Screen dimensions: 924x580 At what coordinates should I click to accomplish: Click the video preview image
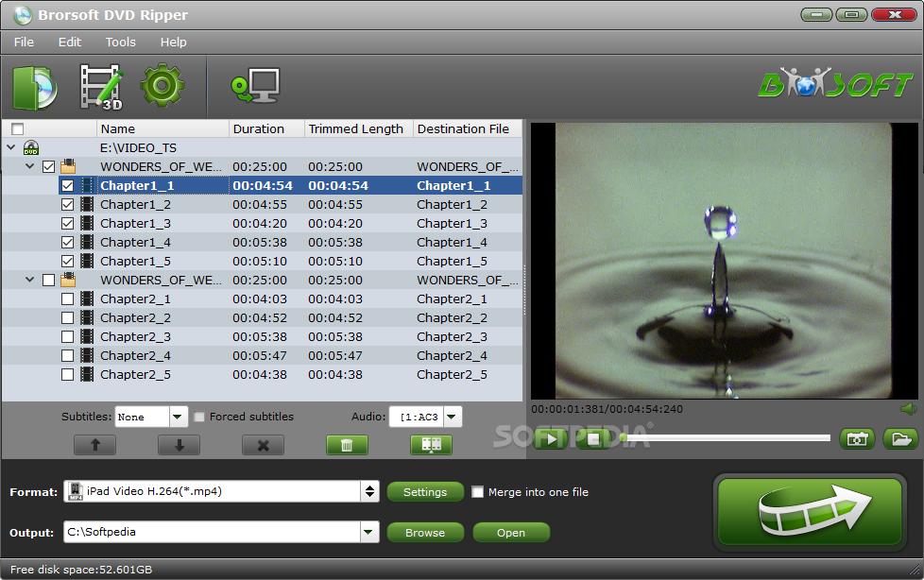725,261
